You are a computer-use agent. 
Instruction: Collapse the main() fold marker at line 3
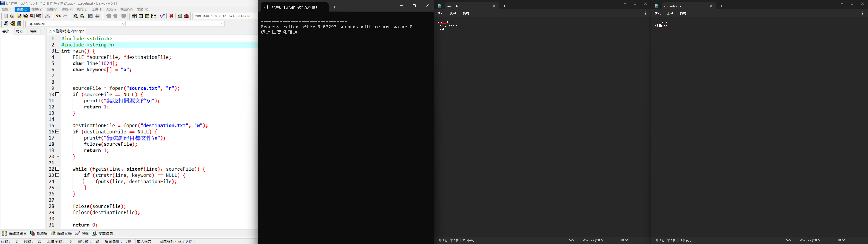coord(57,51)
